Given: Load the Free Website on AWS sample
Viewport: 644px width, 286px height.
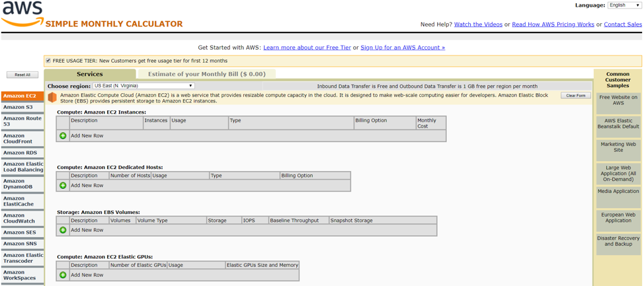Looking at the screenshot, I should (x=618, y=103).
